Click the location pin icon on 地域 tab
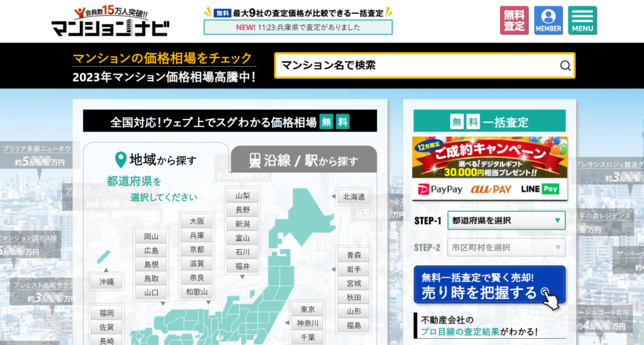 (x=120, y=159)
